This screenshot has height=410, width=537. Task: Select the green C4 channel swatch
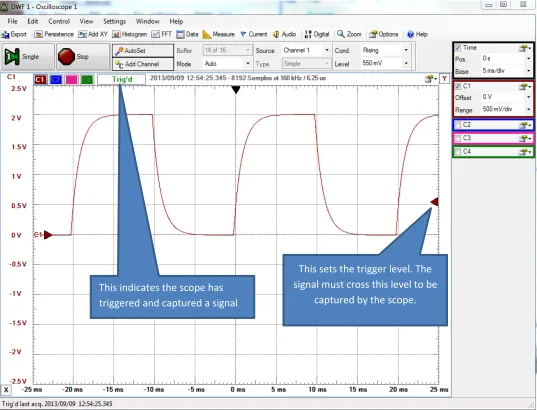coord(87,80)
